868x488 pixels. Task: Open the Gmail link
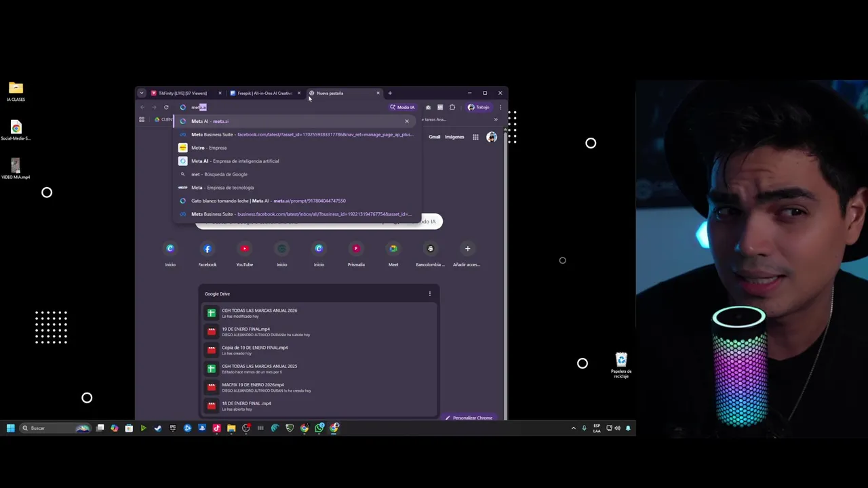click(434, 137)
